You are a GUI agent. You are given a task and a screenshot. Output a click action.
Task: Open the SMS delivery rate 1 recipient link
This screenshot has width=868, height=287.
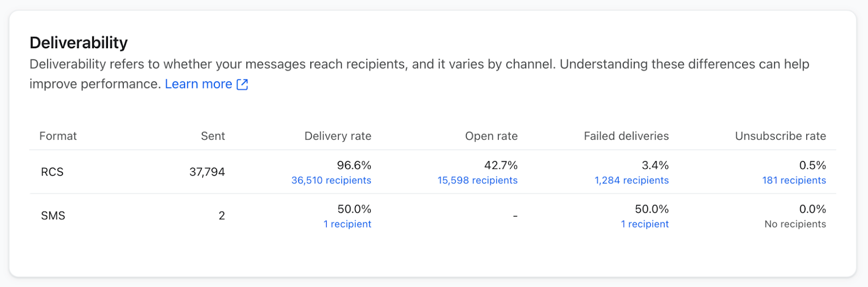347,224
